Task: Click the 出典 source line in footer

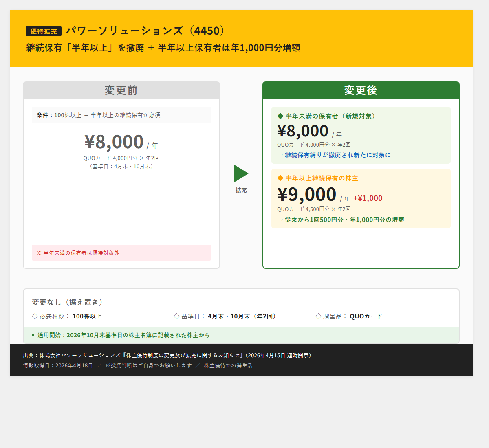Action: (x=169, y=355)
